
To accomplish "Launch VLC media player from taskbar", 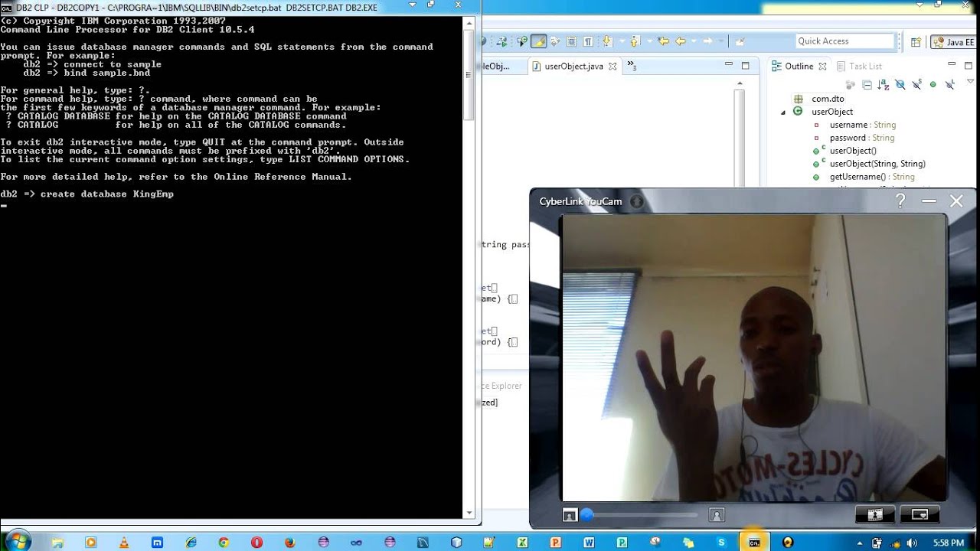I will (x=123, y=542).
